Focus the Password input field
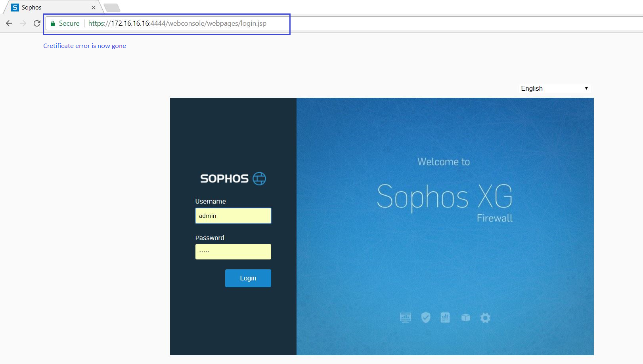Viewport: 643px width, 364px height. [233, 252]
